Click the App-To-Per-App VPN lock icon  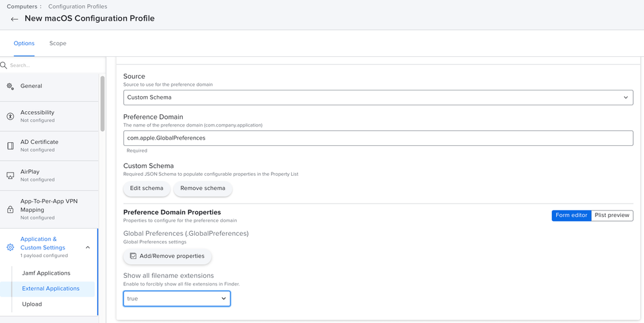(10, 209)
